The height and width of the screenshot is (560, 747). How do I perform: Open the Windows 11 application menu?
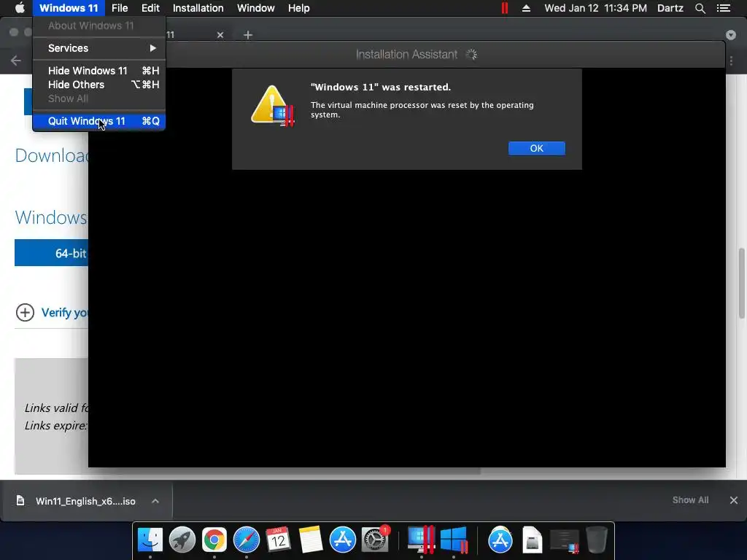[x=69, y=8]
